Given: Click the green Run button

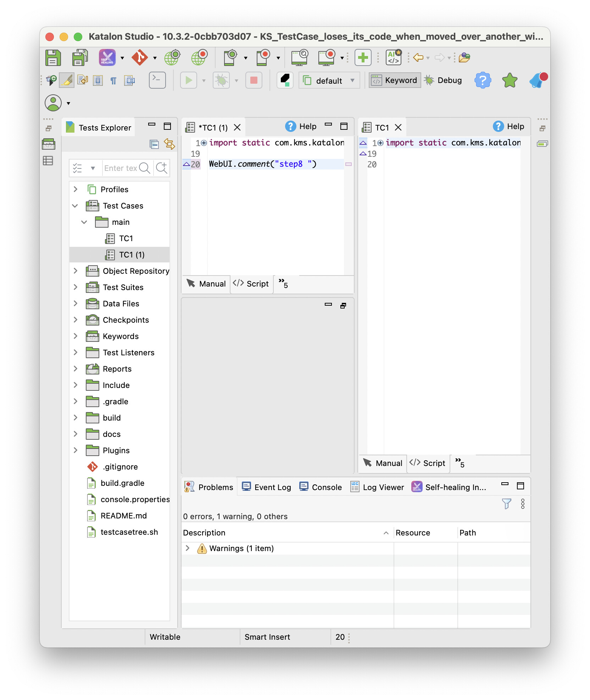Looking at the screenshot, I should click(189, 80).
